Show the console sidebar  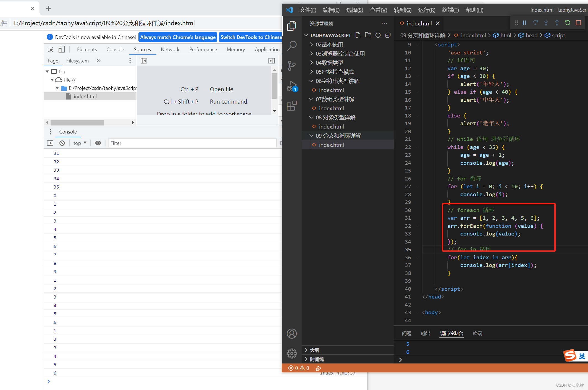click(50, 143)
